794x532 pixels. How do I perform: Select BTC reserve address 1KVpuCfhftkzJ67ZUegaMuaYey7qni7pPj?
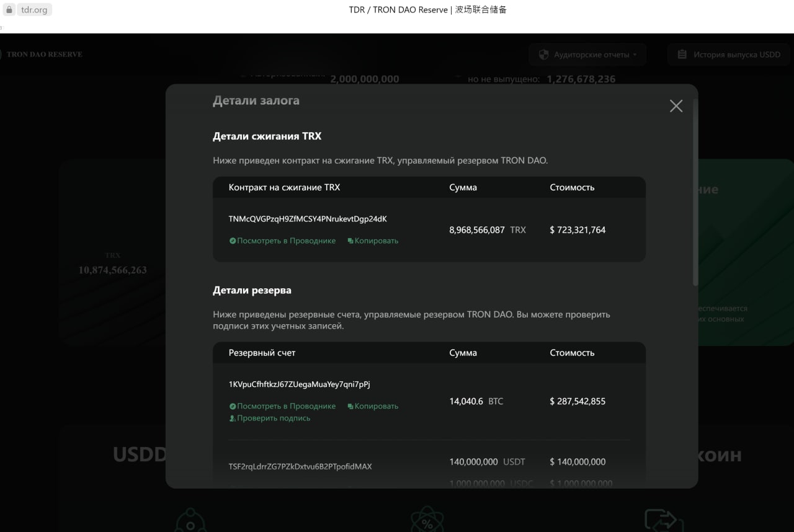300,384
